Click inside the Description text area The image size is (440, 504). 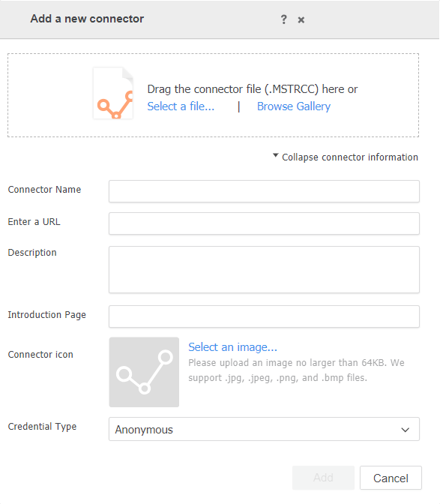[264, 270]
